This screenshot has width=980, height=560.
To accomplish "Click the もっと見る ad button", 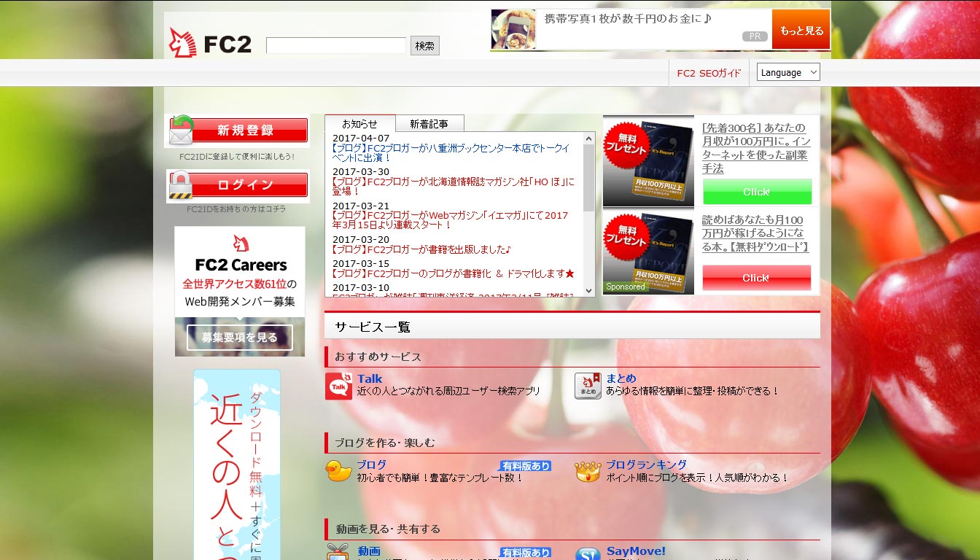I will click(801, 30).
